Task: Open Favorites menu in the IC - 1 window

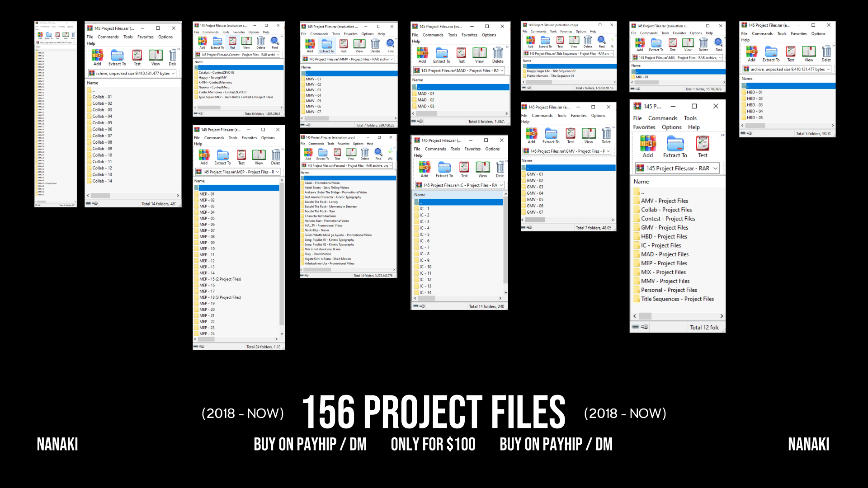Action: tap(472, 149)
